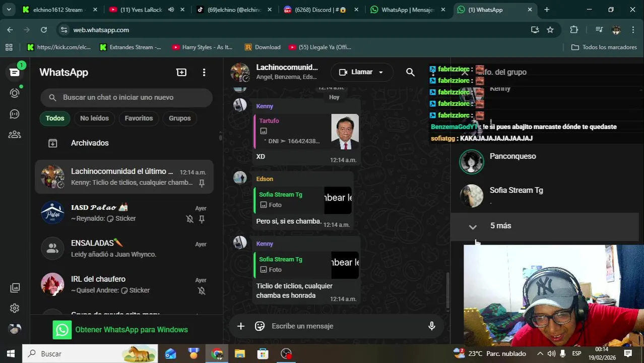Open Microsoft Store from the taskbar
644x363 pixels.
(263, 353)
